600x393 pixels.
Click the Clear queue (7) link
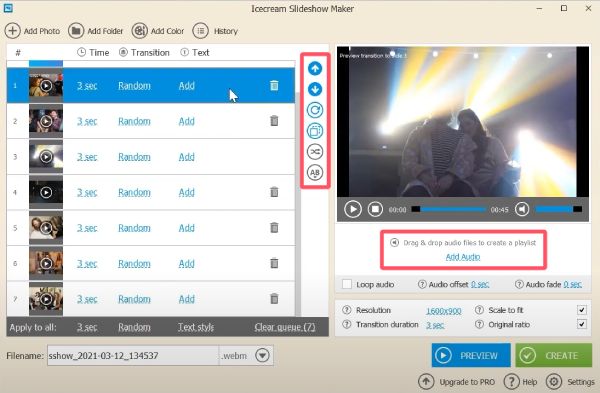click(285, 327)
